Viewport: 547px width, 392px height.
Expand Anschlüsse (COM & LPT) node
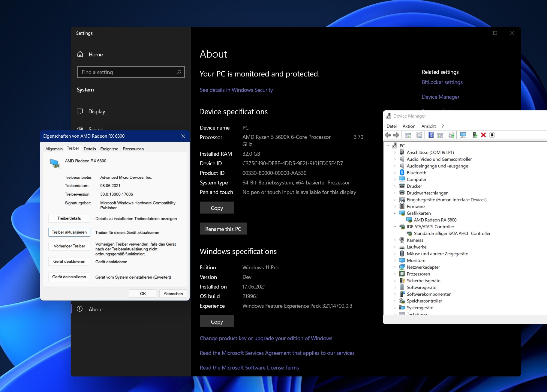(x=395, y=152)
